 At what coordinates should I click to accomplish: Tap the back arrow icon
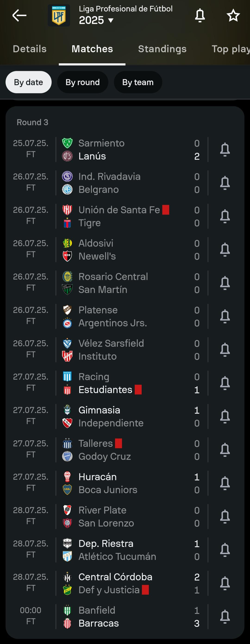pos(19,16)
